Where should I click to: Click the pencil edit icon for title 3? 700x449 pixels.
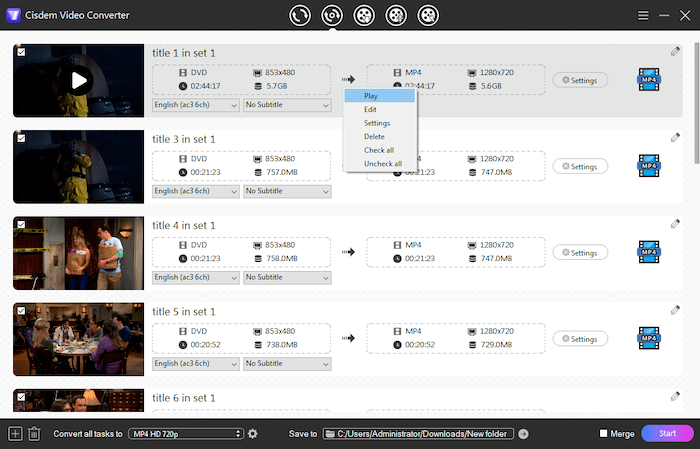pos(676,137)
